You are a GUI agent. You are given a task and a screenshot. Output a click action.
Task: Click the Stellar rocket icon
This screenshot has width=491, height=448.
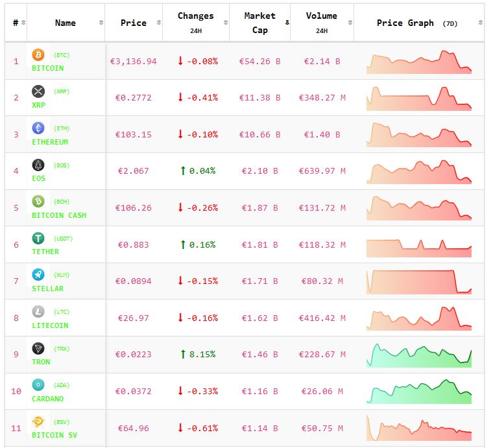pyautogui.click(x=38, y=275)
